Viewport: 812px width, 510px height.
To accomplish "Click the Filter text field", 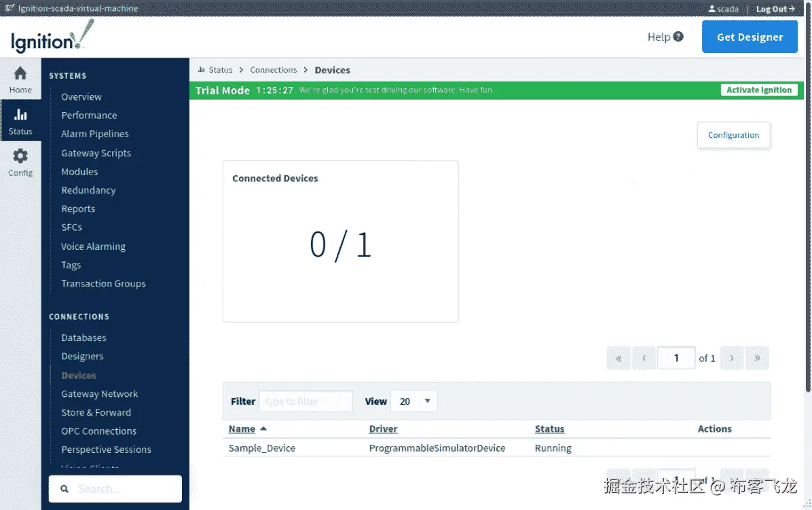I will click(x=306, y=401).
